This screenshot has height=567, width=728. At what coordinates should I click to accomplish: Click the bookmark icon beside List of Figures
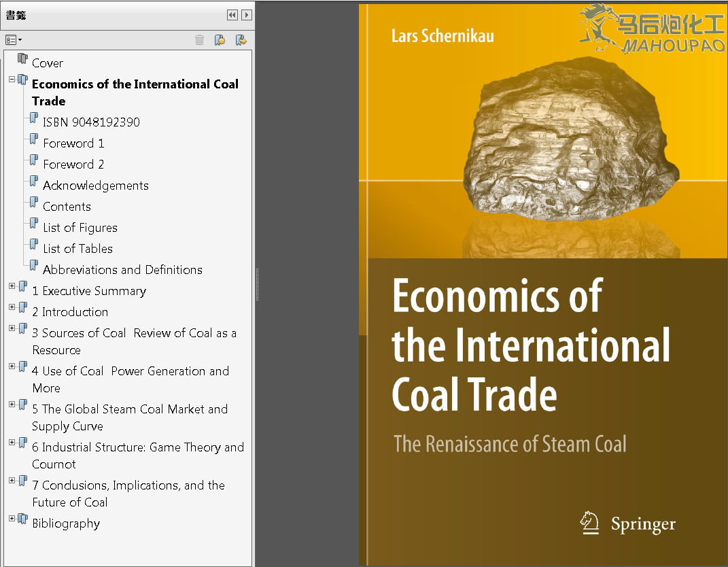34,224
